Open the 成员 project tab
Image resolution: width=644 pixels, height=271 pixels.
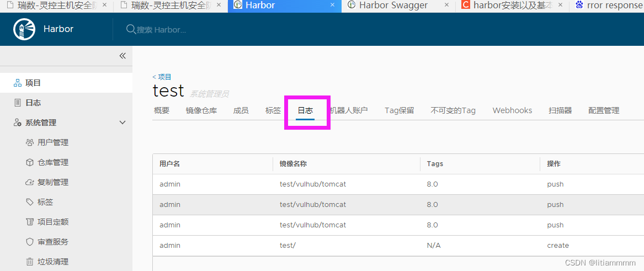[241, 110]
